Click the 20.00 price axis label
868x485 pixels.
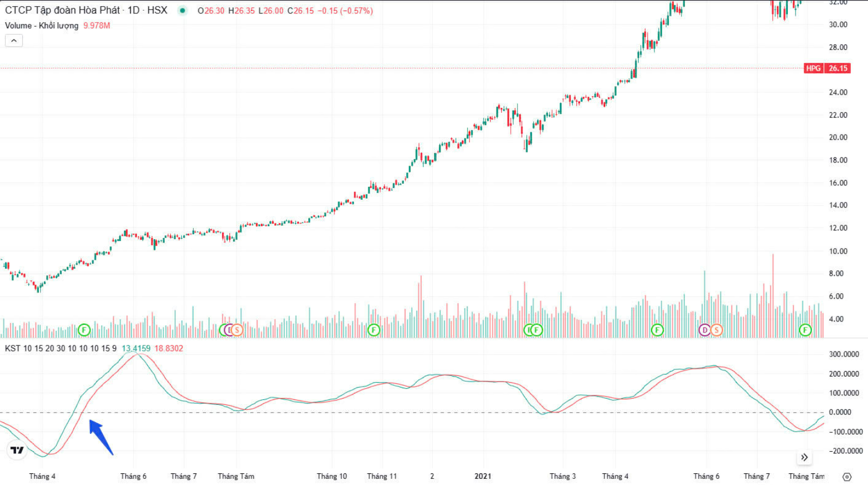(838, 137)
